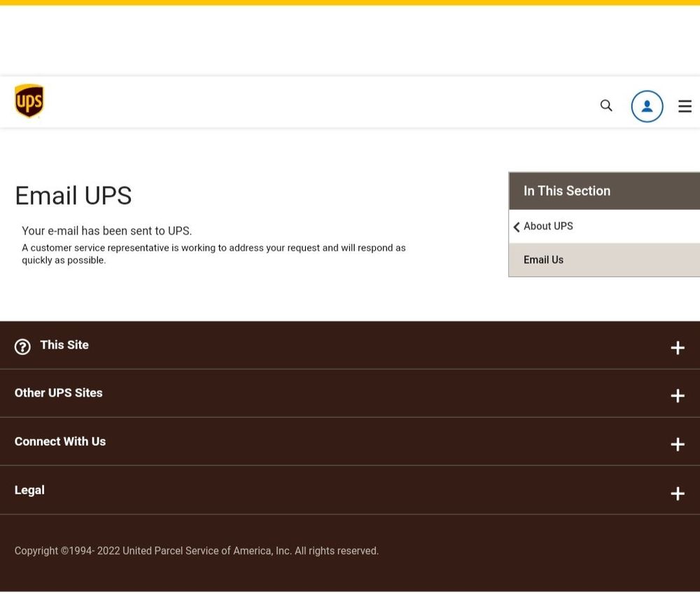Click the Legal footer label

point(29,490)
